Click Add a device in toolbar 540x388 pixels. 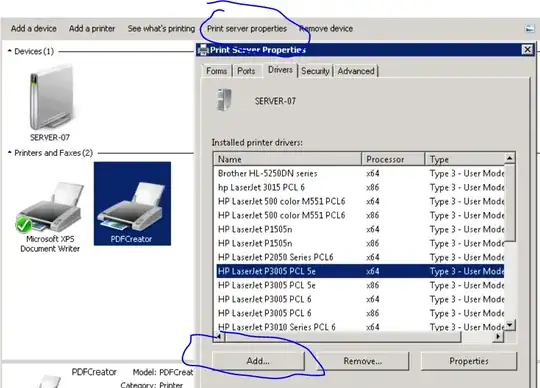coord(34,29)
